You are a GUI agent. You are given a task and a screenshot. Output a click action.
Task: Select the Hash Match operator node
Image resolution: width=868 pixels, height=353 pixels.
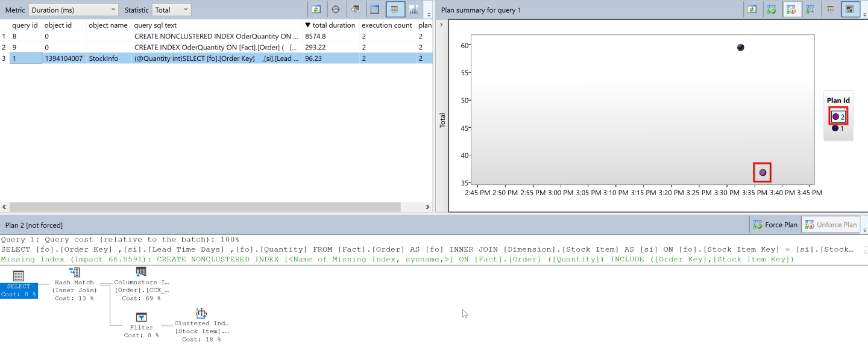click(x=75, y=284)
